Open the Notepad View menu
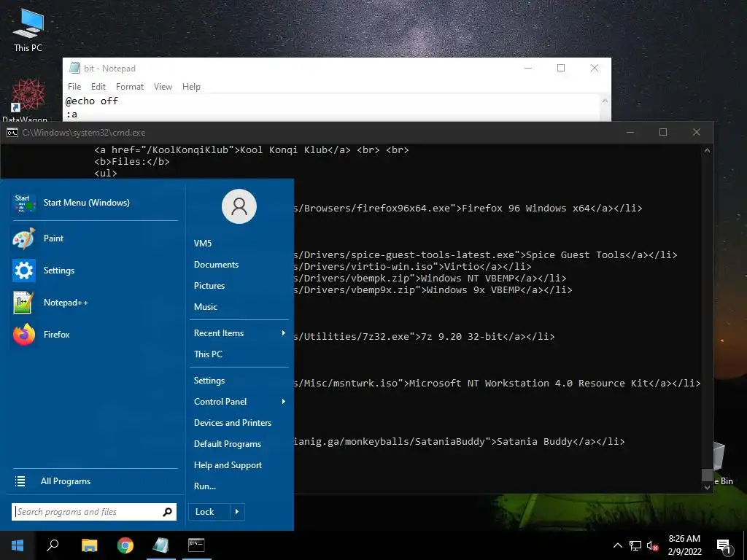 coord(163,87)
